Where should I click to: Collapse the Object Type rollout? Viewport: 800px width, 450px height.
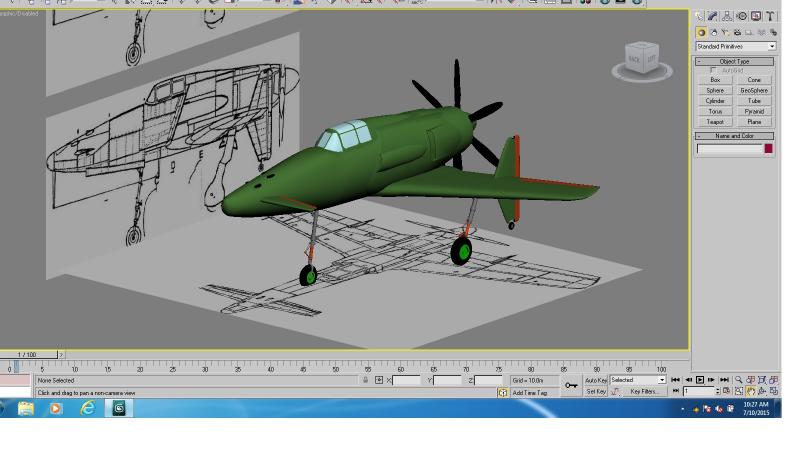coord(734,61)
